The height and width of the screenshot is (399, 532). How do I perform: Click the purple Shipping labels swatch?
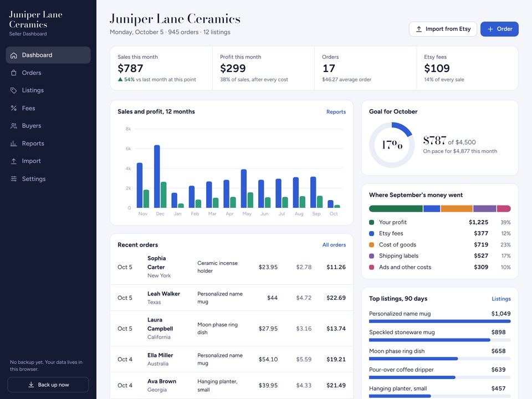coord(371,256)
